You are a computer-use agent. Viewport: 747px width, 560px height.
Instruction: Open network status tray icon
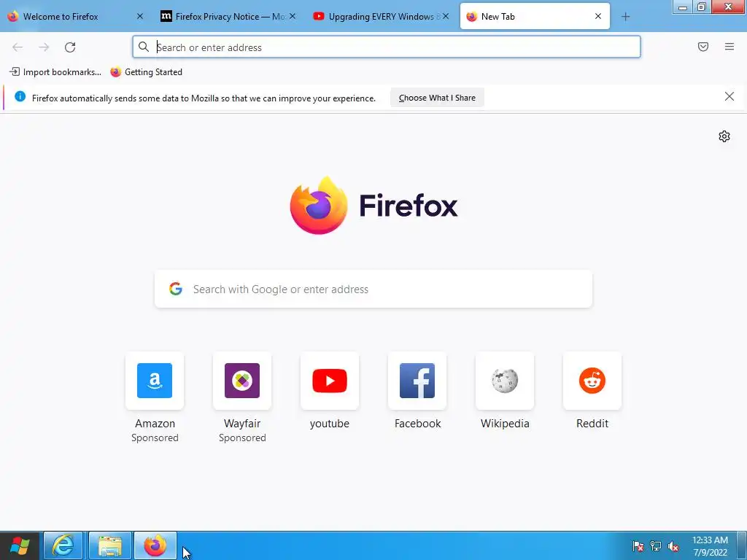tap(656, 546)
